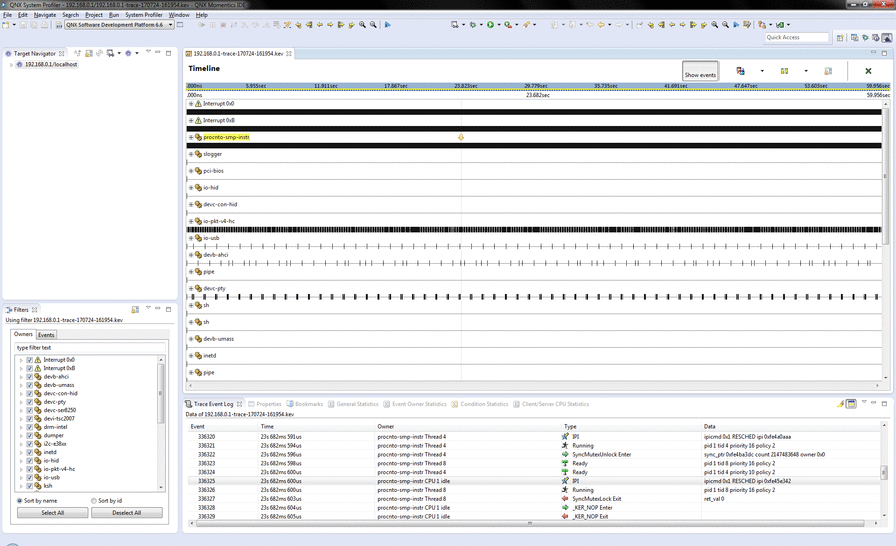
Task: Expand the io-usb row in timeline
Action: 191,238
